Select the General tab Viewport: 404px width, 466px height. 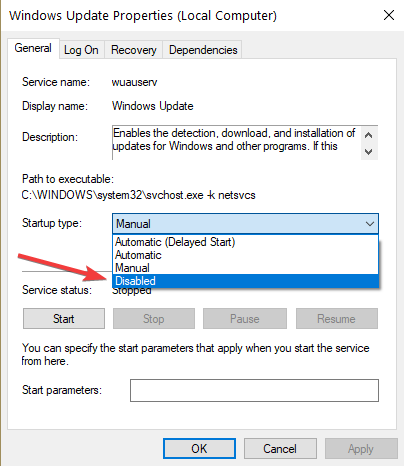pyautogui.click(x=33, y=48)
